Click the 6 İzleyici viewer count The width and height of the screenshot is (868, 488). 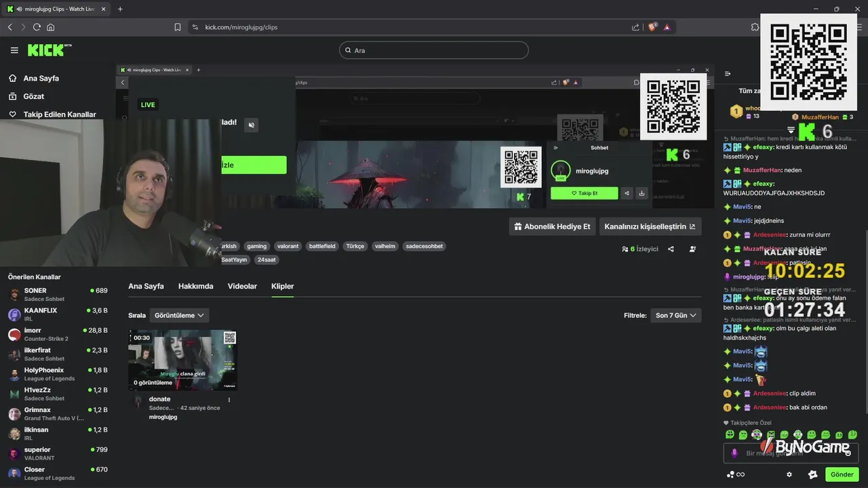point(640,249)
